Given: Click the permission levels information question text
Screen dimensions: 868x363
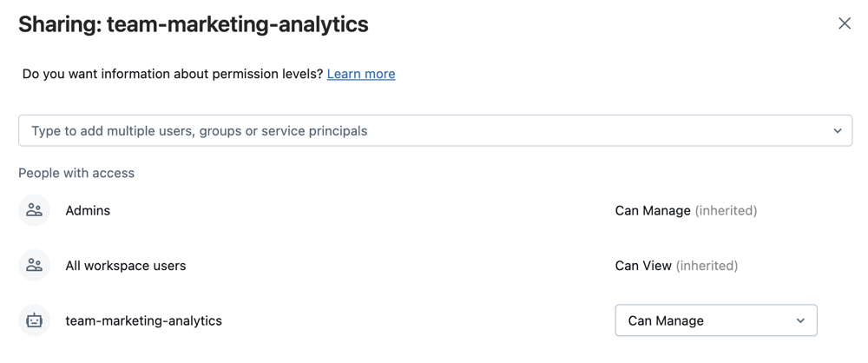Looking at the screenshot, I should click(173, 74).
